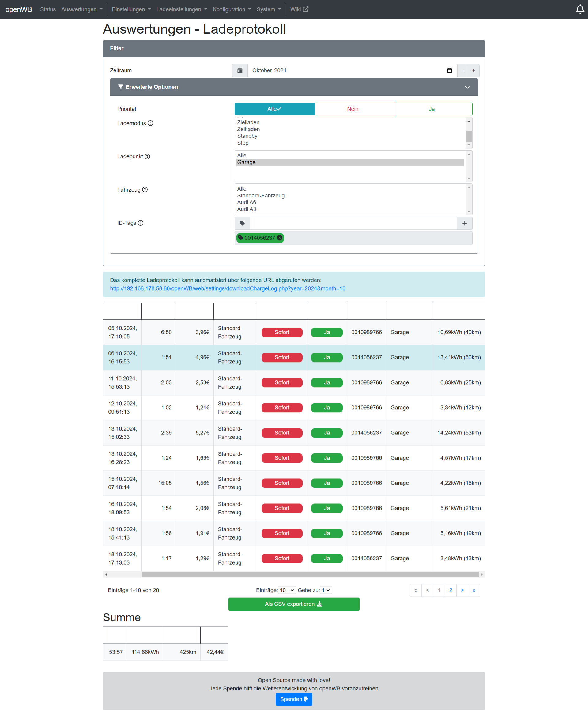This screenshot has height=726, width=588.
Task: Click Als CSV exportieren button
Action: 294,604
